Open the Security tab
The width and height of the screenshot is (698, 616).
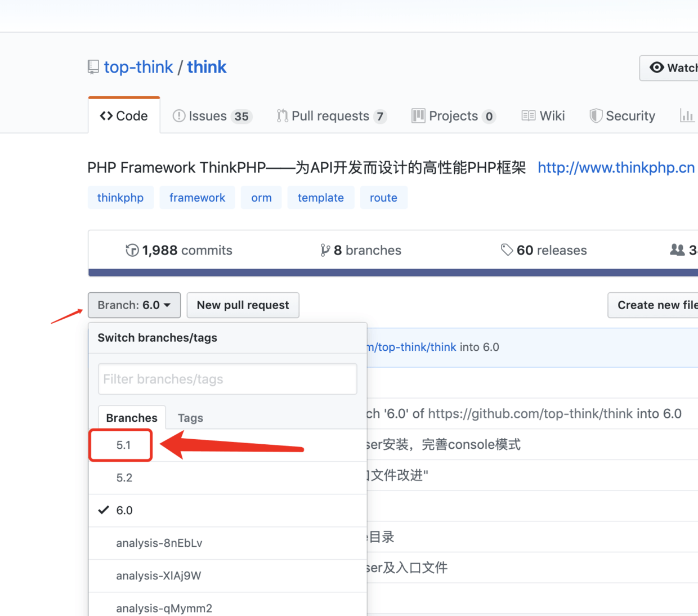pos(623,116)
